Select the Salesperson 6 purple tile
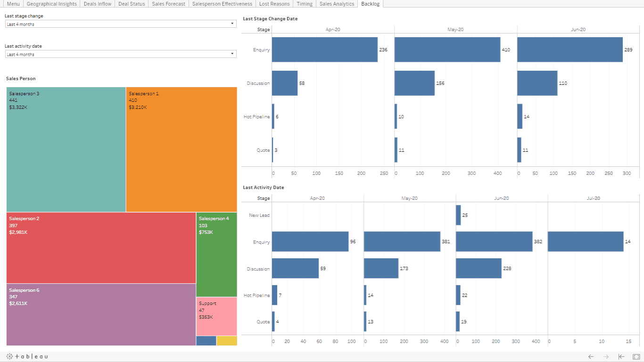 (x=101, y=314)
